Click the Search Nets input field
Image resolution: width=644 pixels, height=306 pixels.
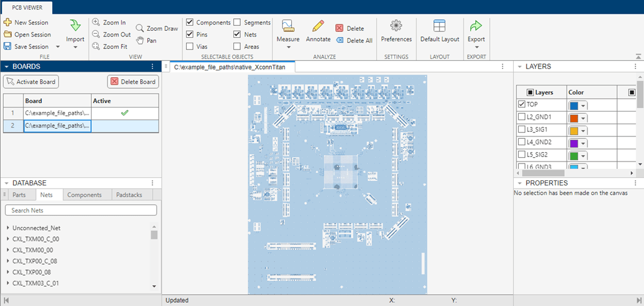click(x=80, y=210)
